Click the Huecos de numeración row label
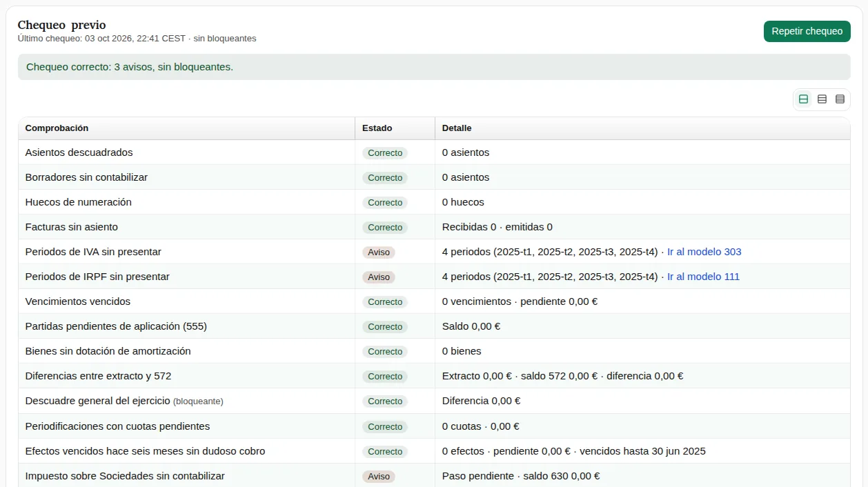 [79, 202]
